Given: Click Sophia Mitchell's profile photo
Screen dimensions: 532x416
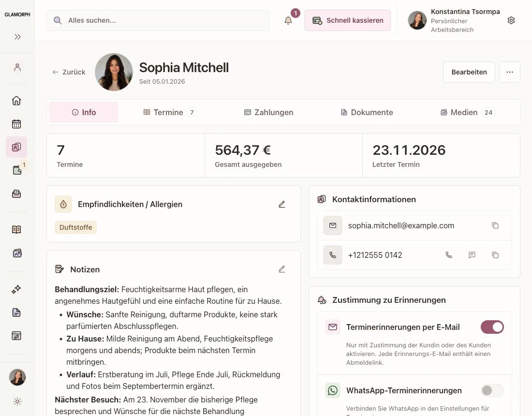Looking at the screenshot, I should coord(114,72).
